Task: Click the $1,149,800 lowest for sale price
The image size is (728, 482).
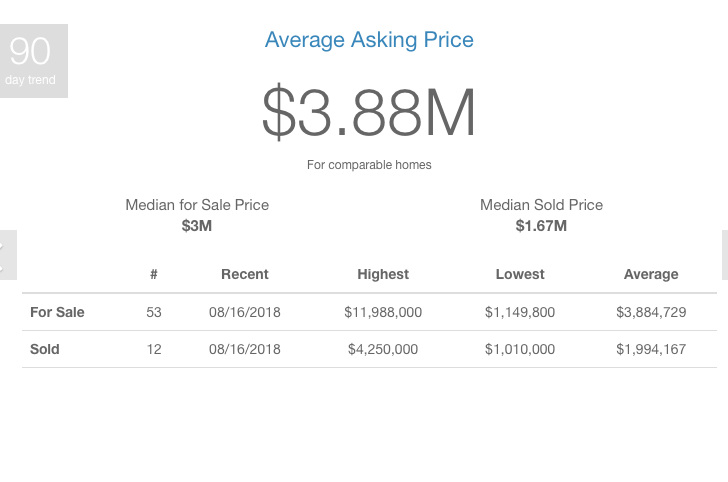Action: (520, 312)
